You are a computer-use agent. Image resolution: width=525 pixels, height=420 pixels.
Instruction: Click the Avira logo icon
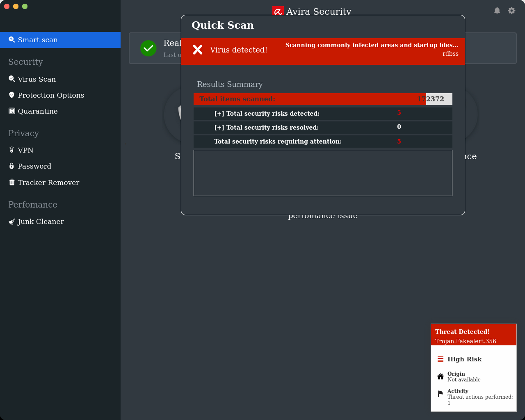(x=278, y=11)
